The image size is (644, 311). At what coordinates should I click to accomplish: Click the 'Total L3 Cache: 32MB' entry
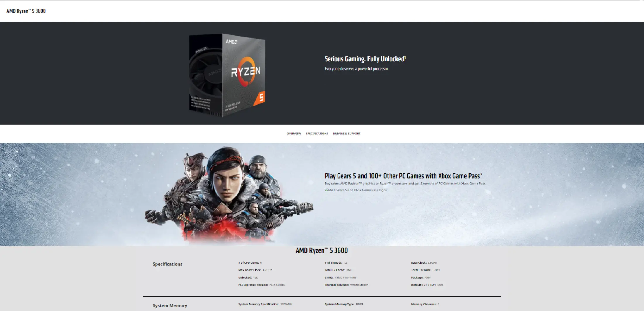coord(425,270)
